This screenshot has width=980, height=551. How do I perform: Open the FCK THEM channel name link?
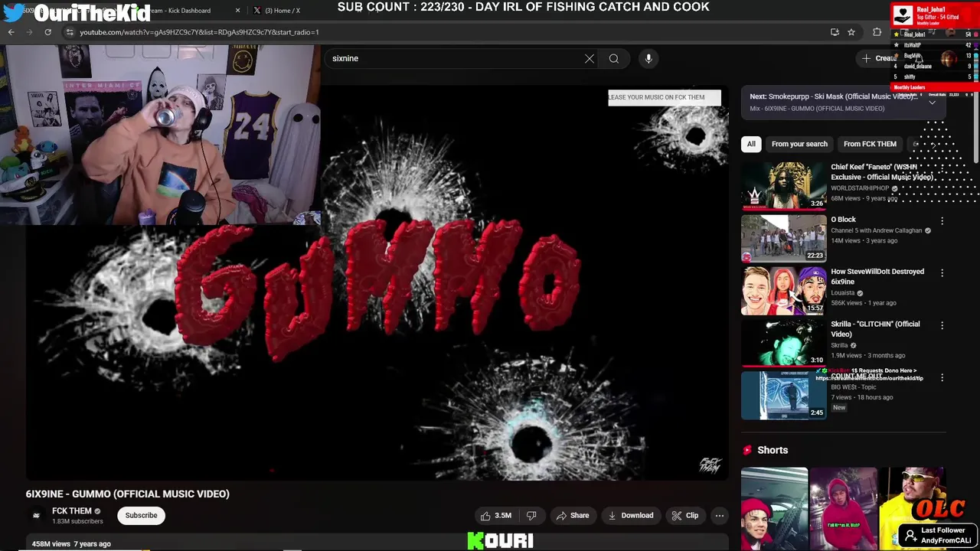[71, 510]
